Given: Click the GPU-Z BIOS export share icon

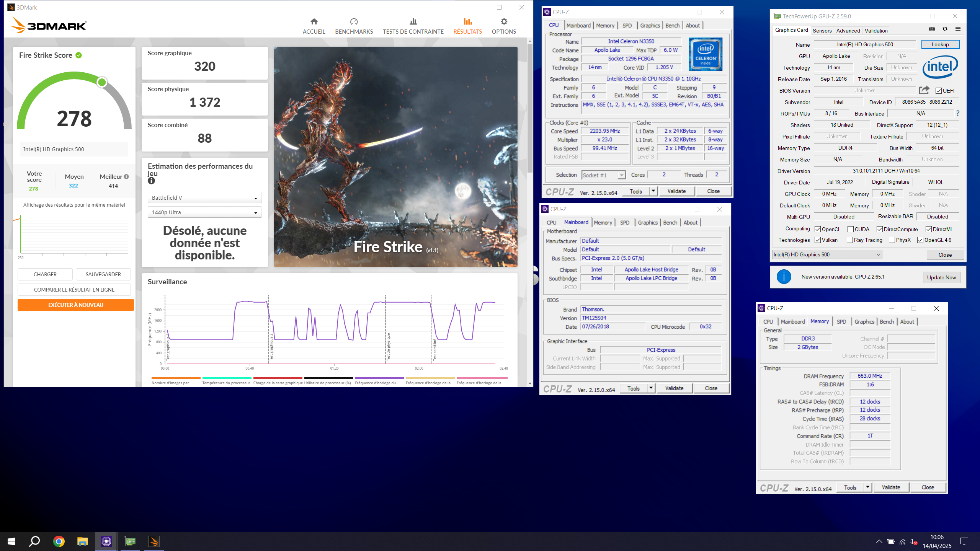Looking at the screenshot, I should [924, 90].
